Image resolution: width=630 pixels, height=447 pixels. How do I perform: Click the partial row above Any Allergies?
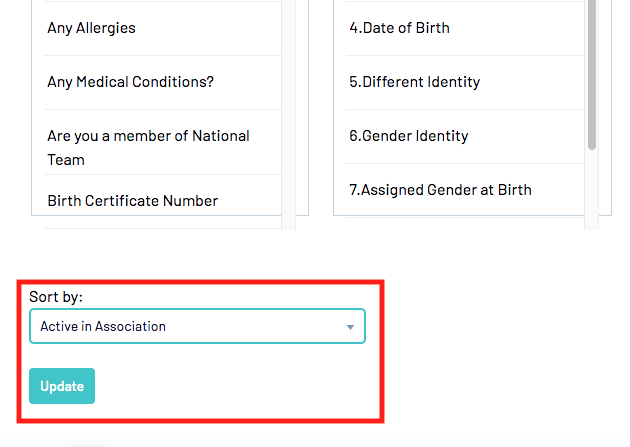click(x=157, y=1)
